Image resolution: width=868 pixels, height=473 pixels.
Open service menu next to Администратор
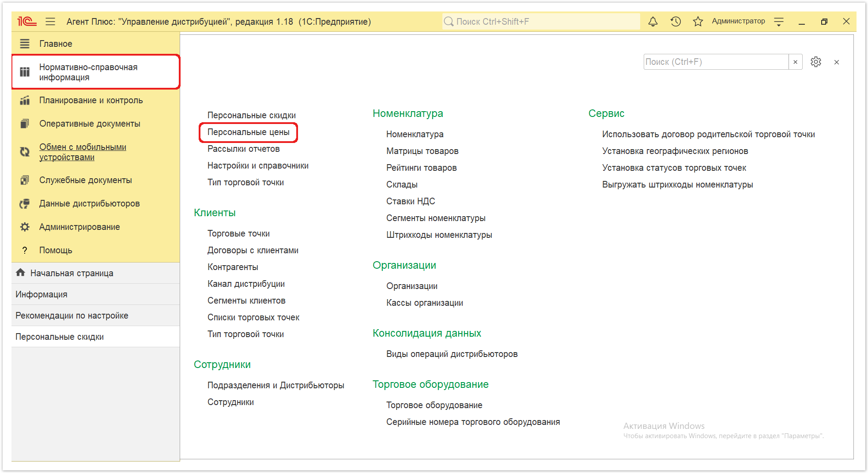pyautogui.click(x=779, y=21)
